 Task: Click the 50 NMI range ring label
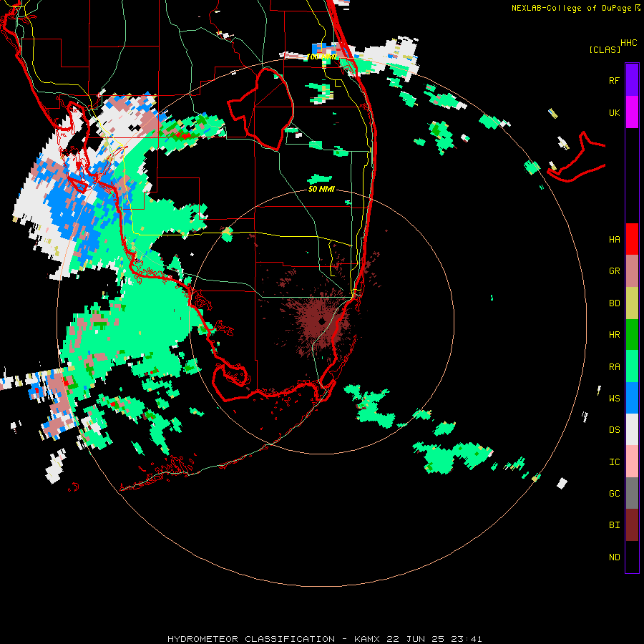tap(321, 189)
